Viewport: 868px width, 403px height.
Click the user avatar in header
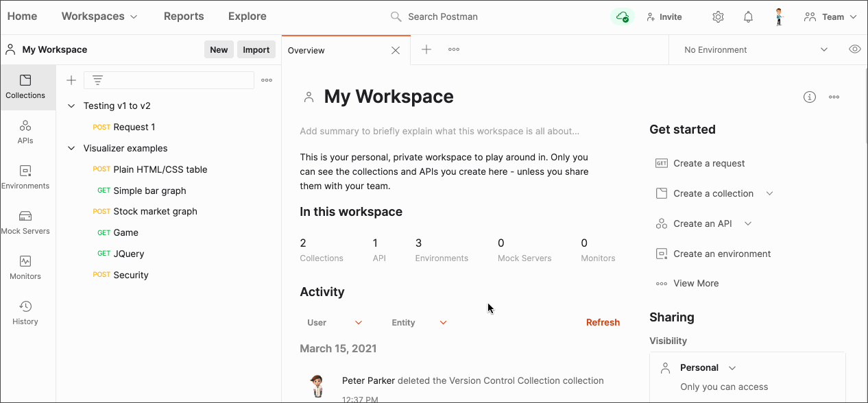[x=779, y=17]
